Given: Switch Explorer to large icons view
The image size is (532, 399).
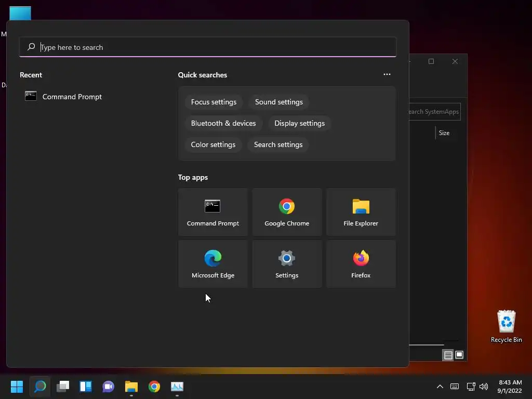Looking at the screenshot, I should [x=459, y=355].
